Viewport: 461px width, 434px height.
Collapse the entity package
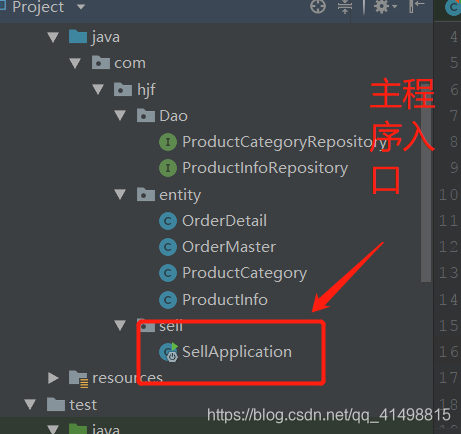click(x=120, y=195)
